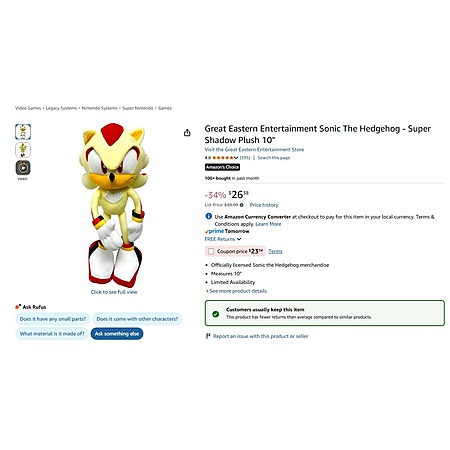This screenshot has height=450, width=450.
Task: Click the Ask Rufus icon
Action: coord(18,307)
